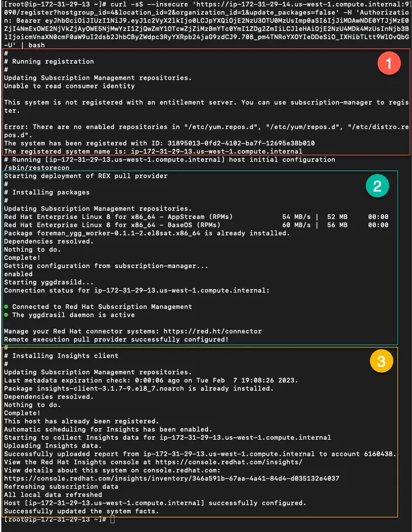
Task: Click the "56 MB" size value
Action: [337, 225]
